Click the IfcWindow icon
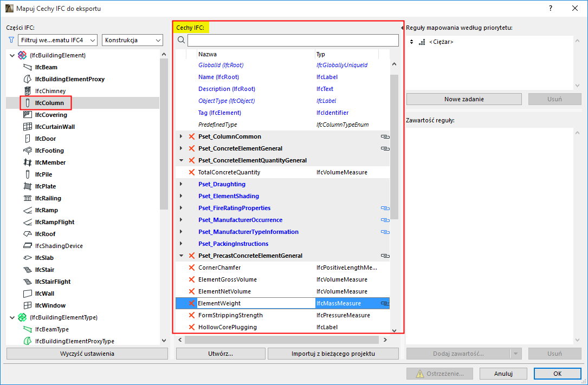 (x=28, y=305)
